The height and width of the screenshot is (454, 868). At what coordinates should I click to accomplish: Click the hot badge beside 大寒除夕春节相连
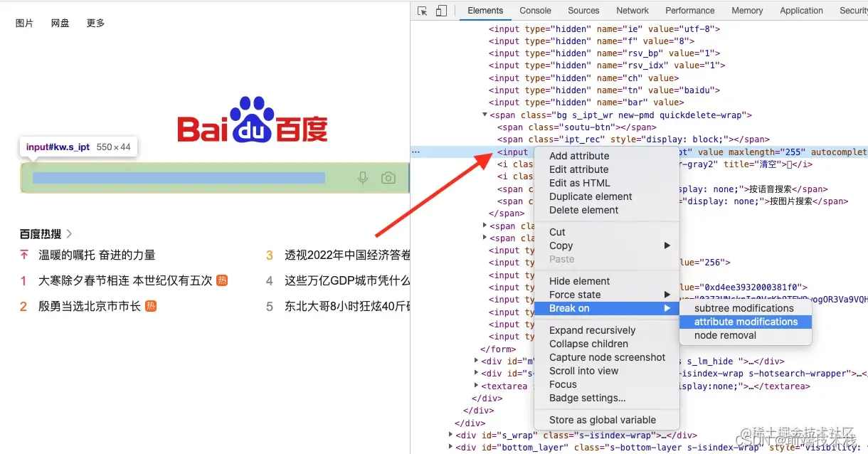click(x=222, y=280)
